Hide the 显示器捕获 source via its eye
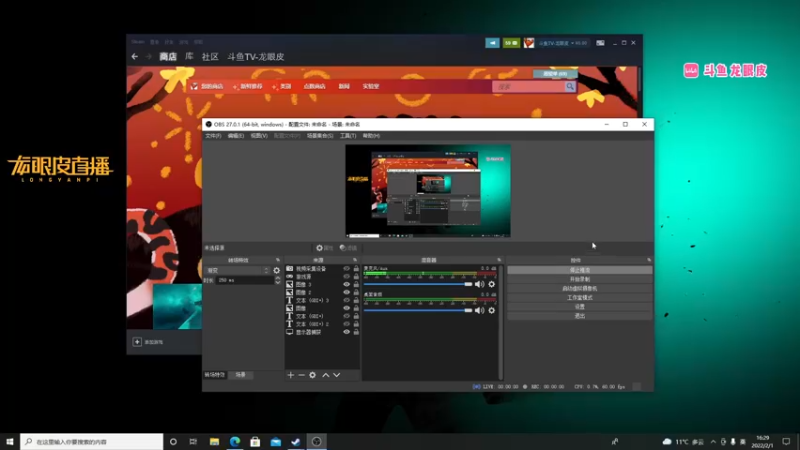 [346, 332]
